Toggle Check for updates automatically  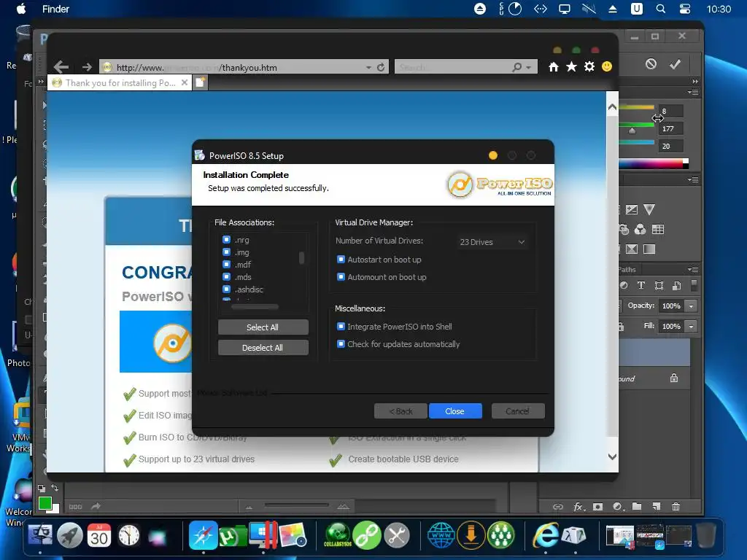coord(341,344)
